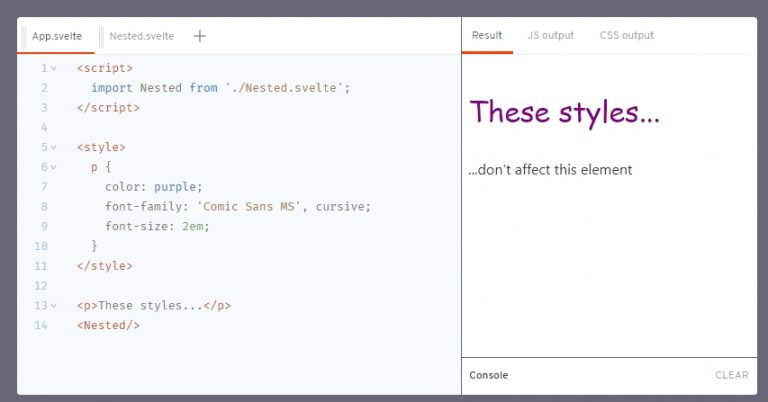
Task: Collapse the p rule at line 6
Action: (x=54, y=167)
